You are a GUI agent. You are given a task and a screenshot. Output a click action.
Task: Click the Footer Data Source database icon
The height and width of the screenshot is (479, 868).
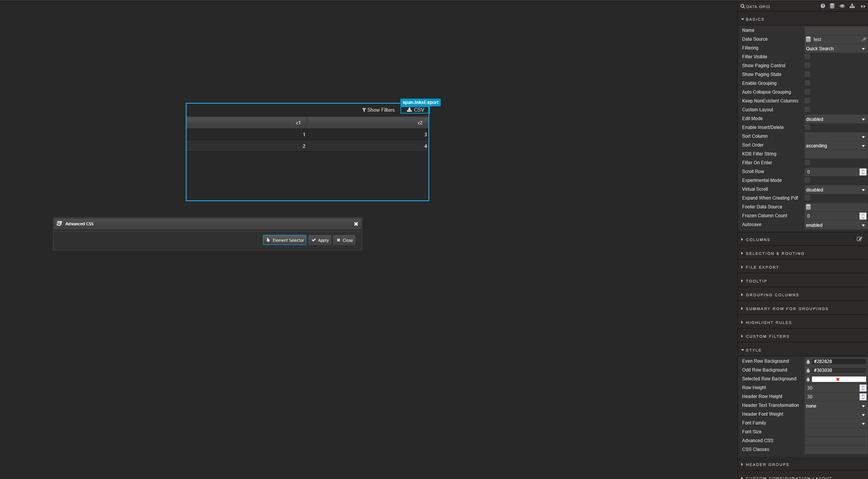[808, 207]
